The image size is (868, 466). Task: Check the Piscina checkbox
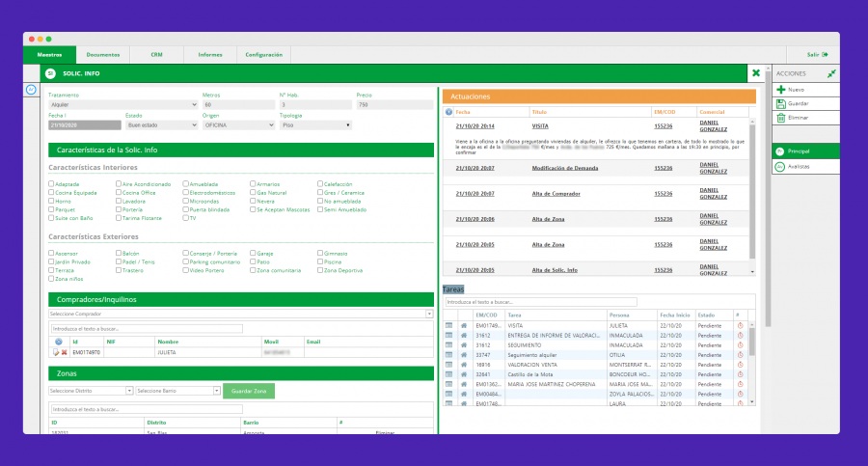click(x=320, y=261)
